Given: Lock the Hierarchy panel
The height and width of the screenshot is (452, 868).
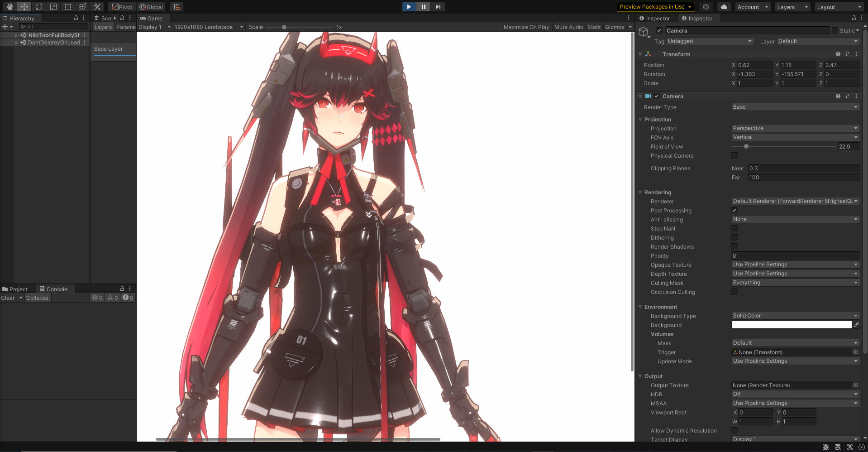Looking at the screenshot, I should click(x=76, y=18).
